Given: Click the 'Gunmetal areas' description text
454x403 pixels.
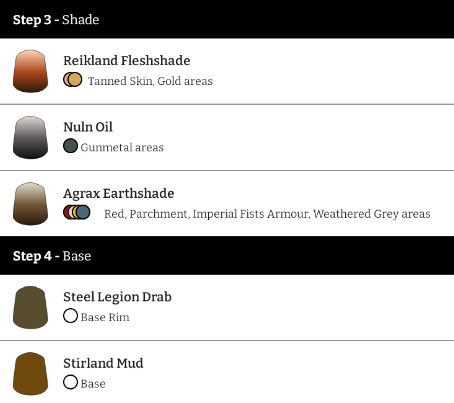Looking at the screenshot, I should click(122, 148).
